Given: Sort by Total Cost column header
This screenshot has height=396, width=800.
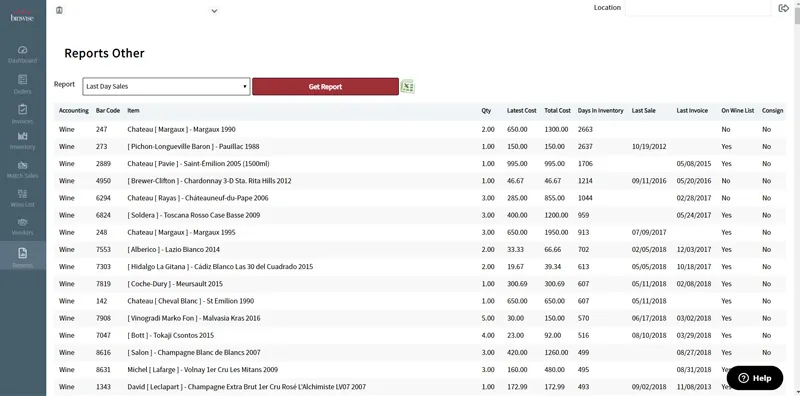Looking at the screenshot, I should (557, 110).
